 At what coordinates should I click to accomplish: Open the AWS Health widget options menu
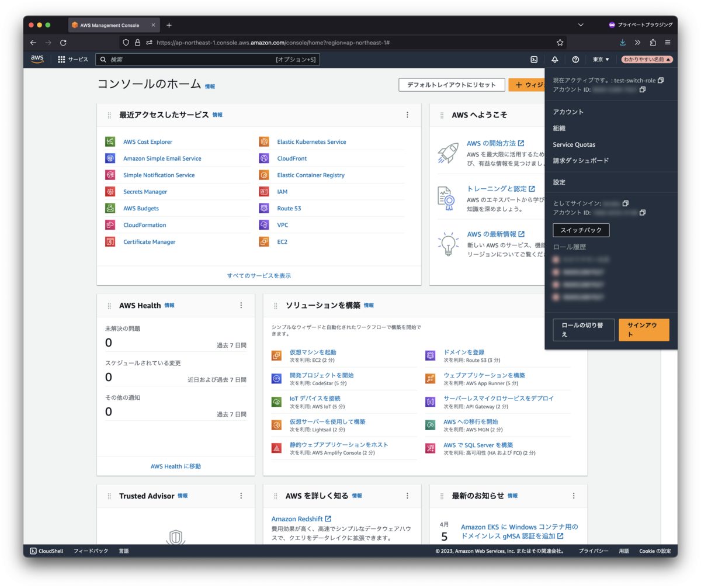coord(241,305)
